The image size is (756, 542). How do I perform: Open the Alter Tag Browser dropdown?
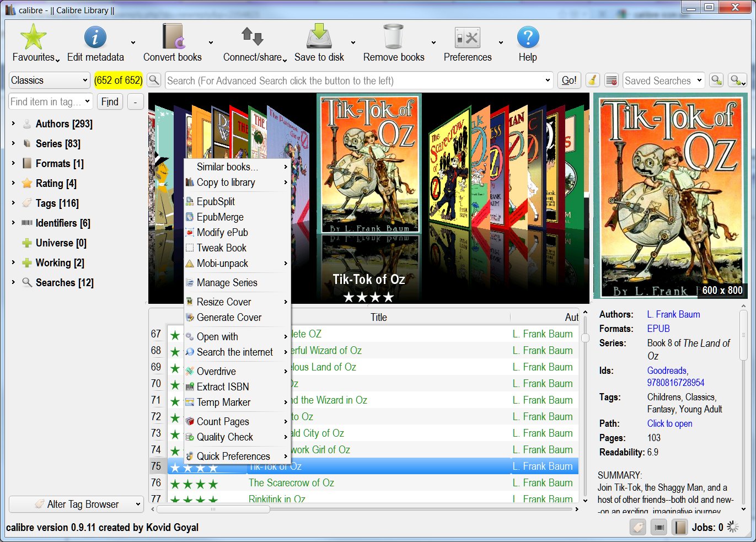pyautogui.click(x=76, y=505)
